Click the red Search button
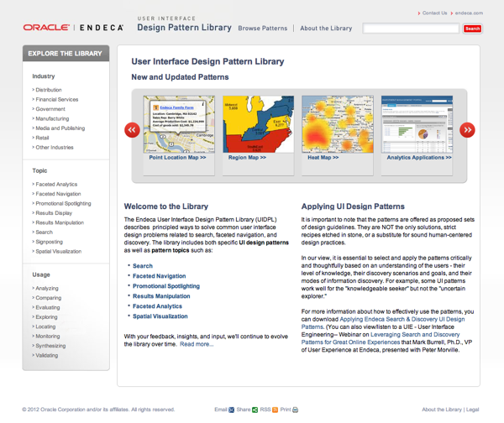The image size is (504, 423). click(472, 29)
